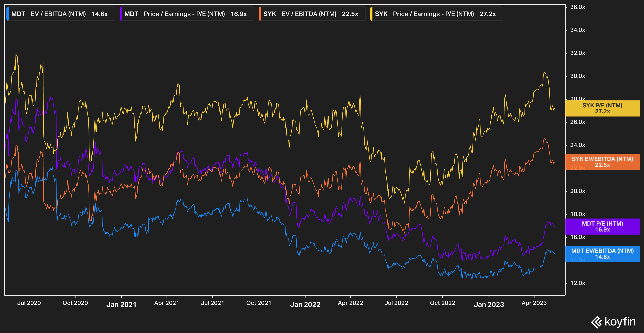Click the blue color bar of MDT EV/EBITDA legend
The image size is (644, 333).
[8, 14]
